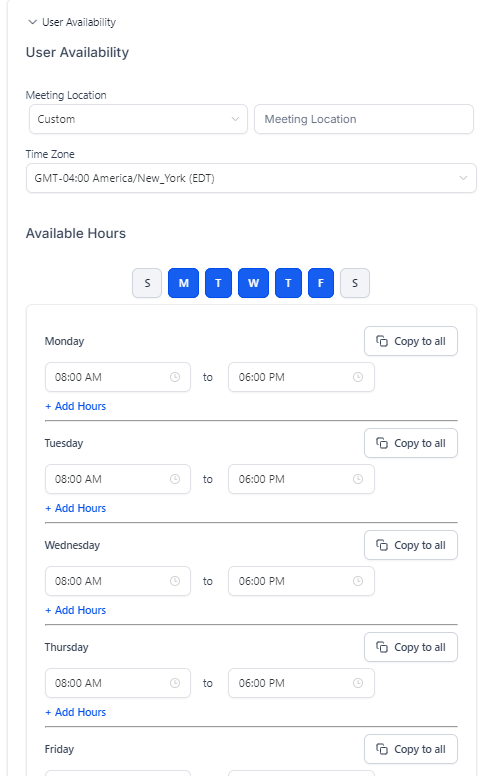Add Hours under Thursday

click(x=76, y=712)
